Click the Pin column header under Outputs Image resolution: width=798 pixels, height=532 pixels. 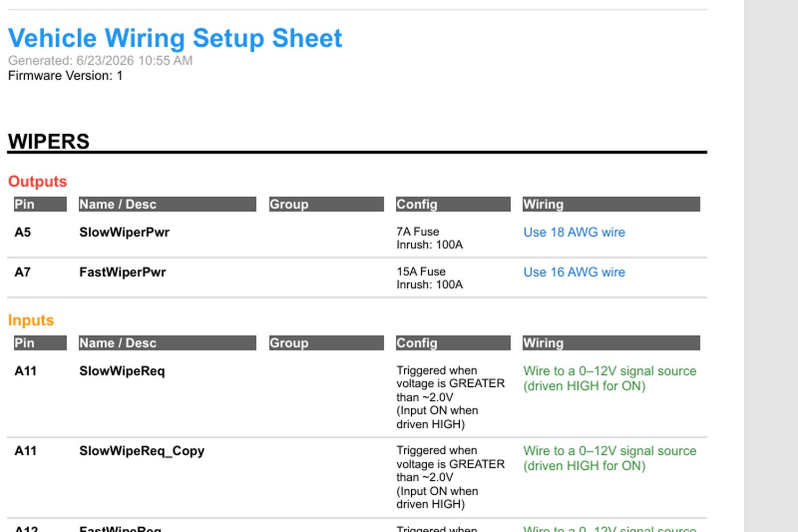[40, 204]
